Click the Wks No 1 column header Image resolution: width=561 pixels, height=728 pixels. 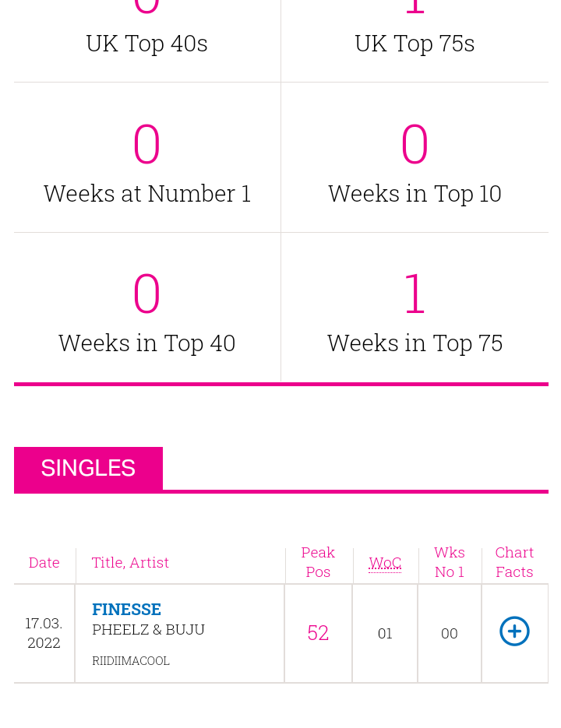click(450, 562)
